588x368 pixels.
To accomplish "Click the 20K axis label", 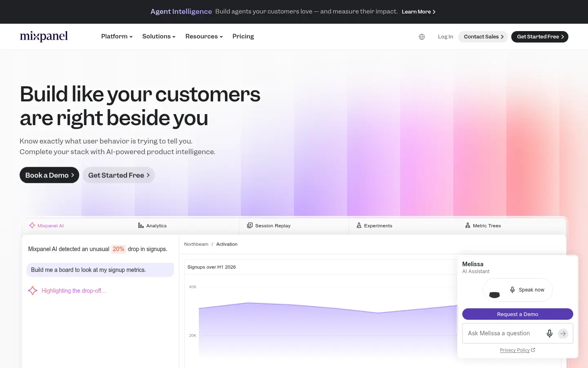I will click(x=192, y=335).
